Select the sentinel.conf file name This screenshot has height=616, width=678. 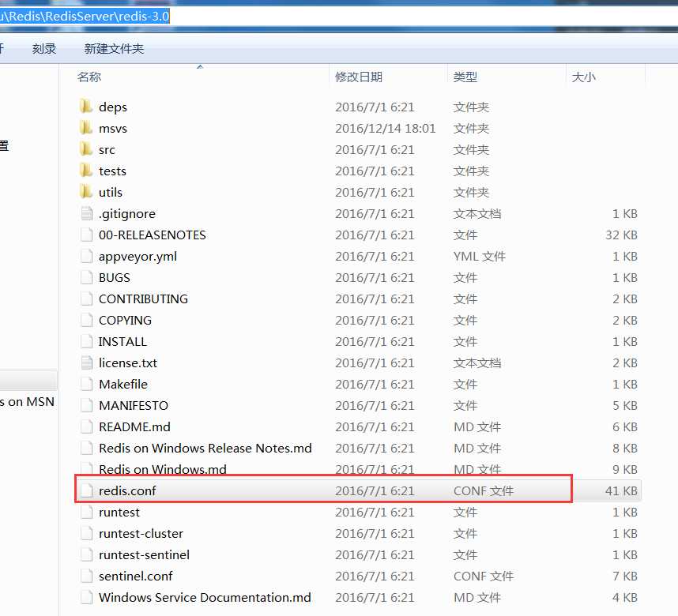[x=135, y=576]
